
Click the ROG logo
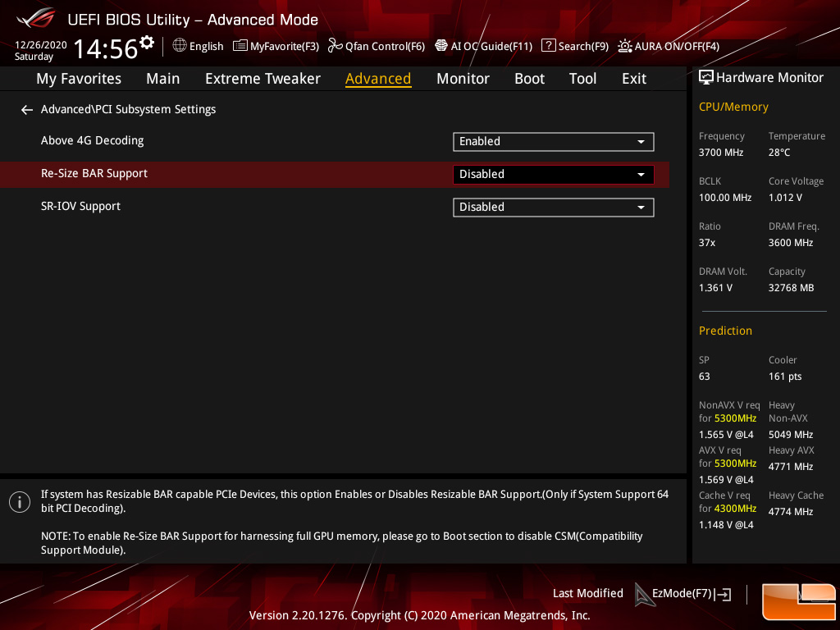tap(35, 18)
